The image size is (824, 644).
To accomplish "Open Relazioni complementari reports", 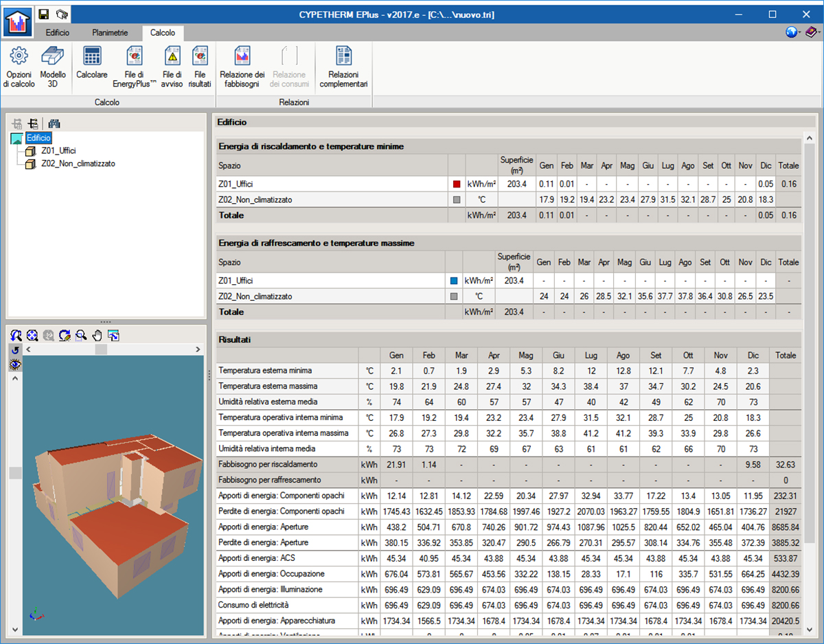I will point(343,67).
